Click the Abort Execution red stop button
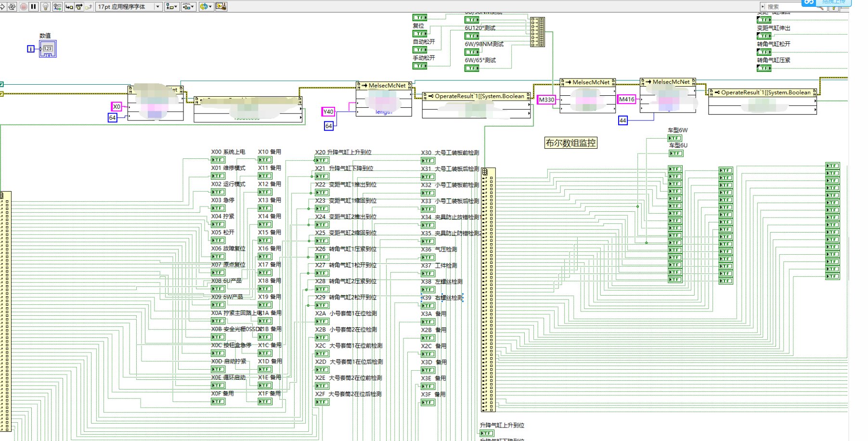868x441 pixels. 23,7
